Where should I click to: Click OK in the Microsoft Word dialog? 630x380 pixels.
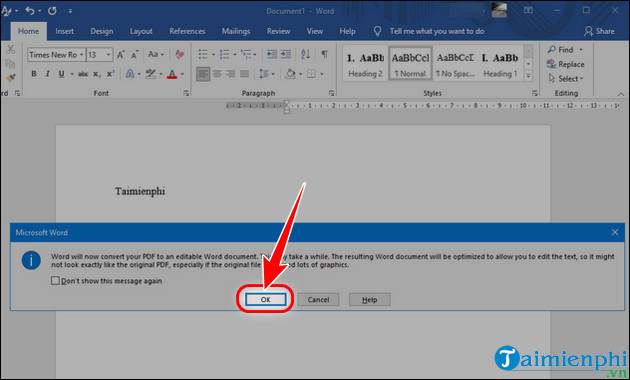tap(266, 300)
